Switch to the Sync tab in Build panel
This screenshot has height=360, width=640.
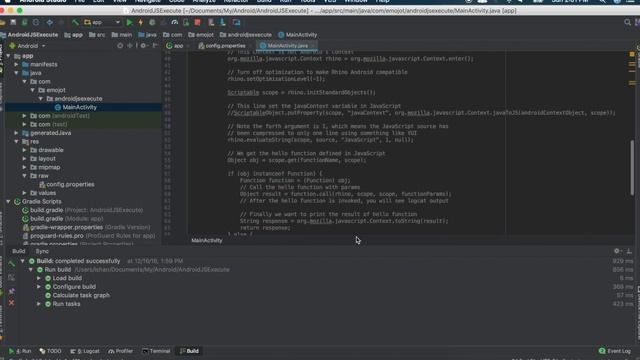pos(42,251)
